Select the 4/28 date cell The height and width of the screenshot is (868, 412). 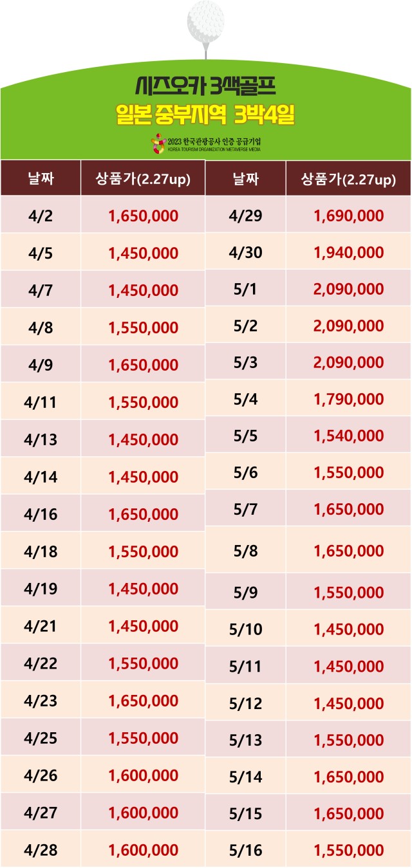tap(40, 850)
